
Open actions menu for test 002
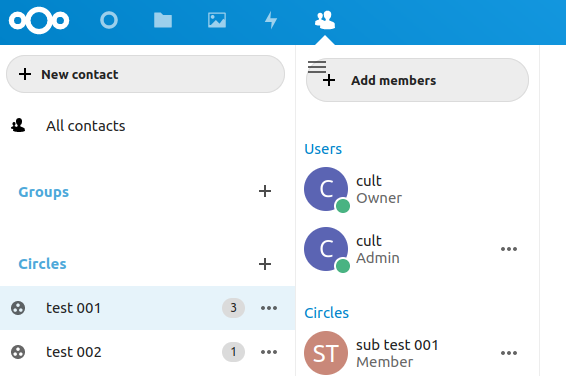click(x=269, y=352)
